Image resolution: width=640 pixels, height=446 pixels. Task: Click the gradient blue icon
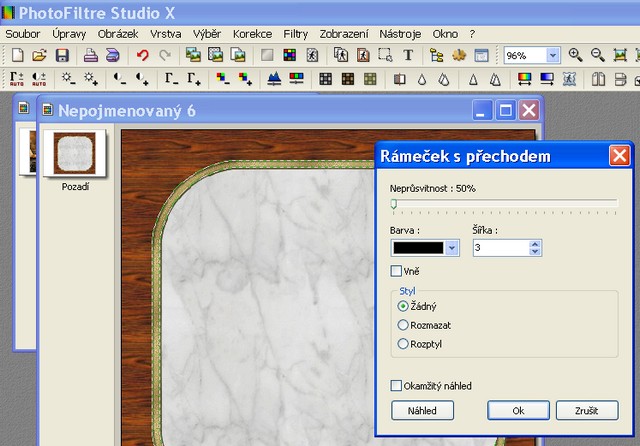pos(547,79)
